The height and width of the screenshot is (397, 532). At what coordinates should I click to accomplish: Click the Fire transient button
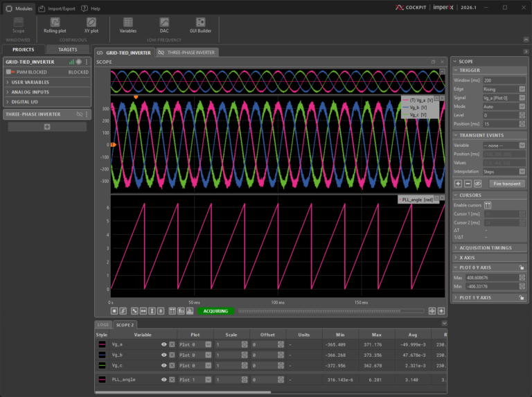pyautogui.click(x=506, y=184)
